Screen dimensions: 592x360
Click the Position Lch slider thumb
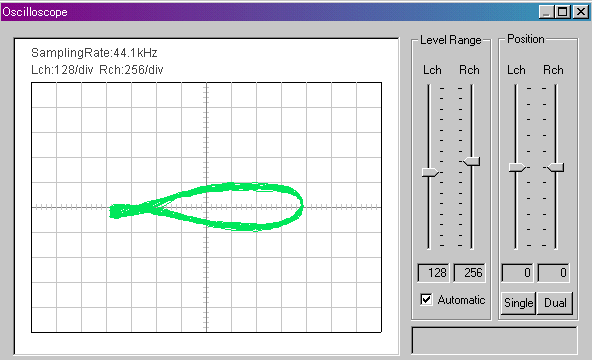[x=517, y=167]
